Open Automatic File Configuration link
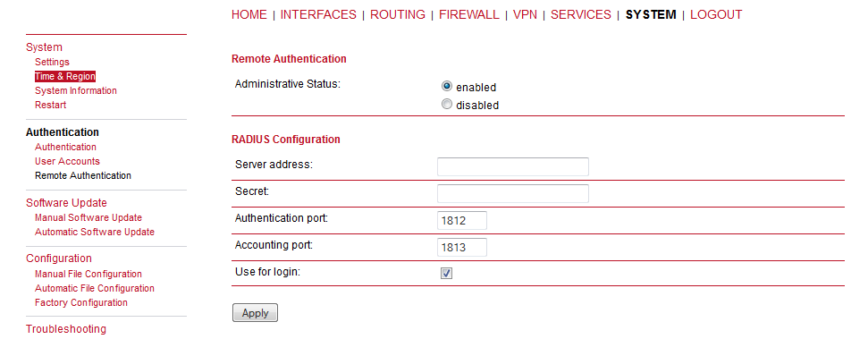 click(x=95, y=288)
